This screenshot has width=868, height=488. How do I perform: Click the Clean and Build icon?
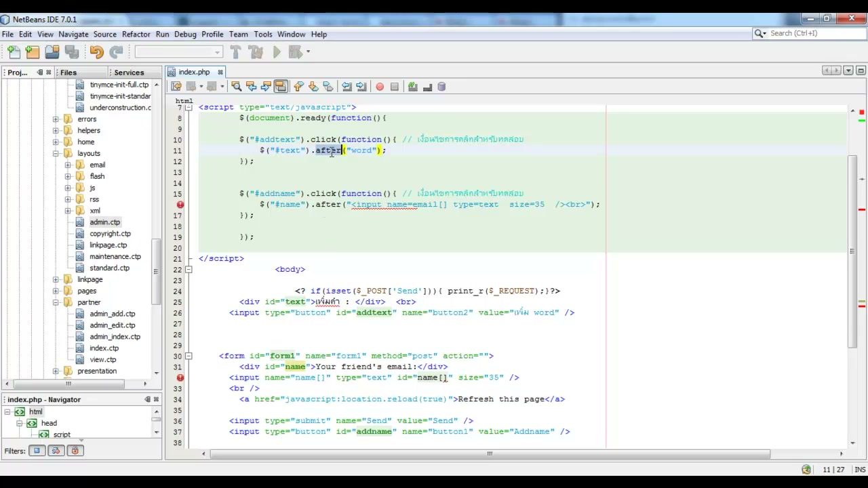(x=256, y=52)
